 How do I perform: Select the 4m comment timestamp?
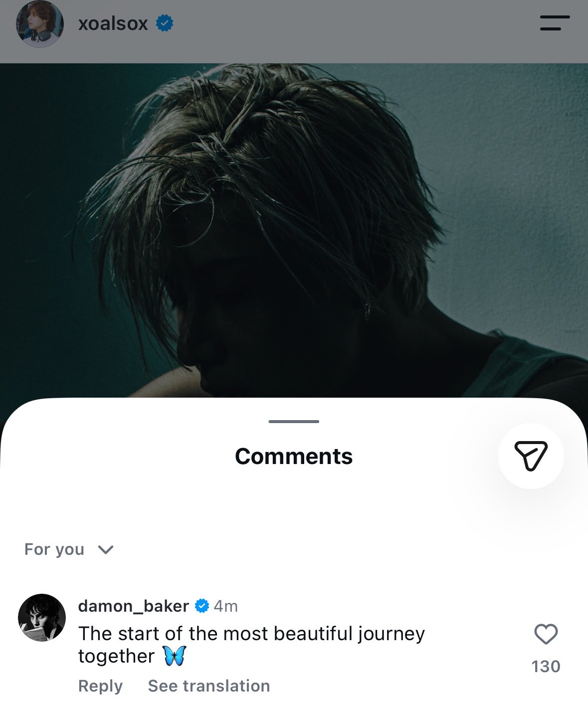226,606
